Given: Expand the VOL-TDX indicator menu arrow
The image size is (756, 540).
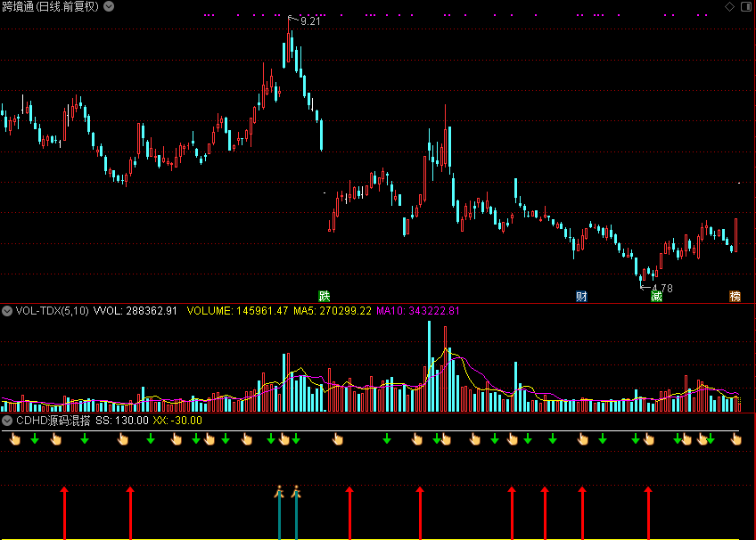Looking at the screenshot, I should tap(7, 311).
